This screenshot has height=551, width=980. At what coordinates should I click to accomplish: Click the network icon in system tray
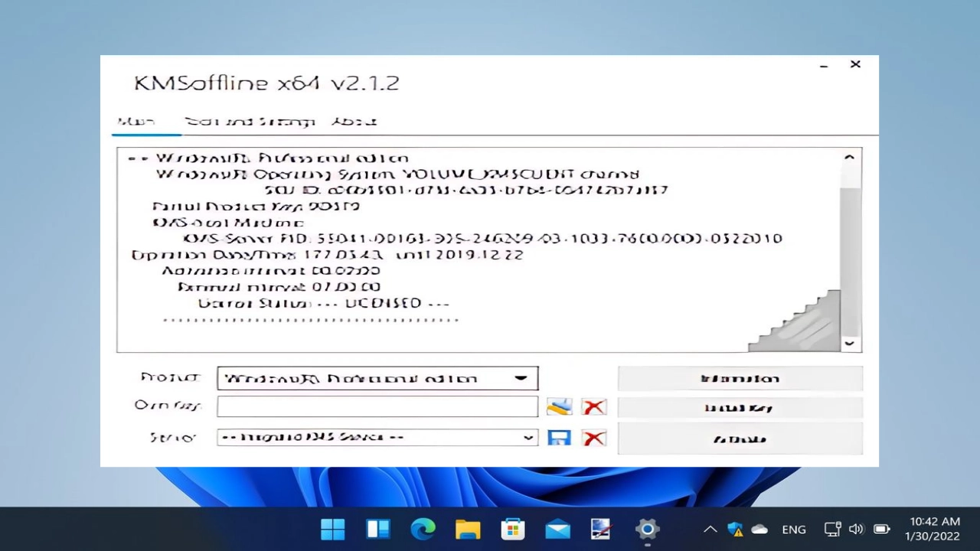(x=832, y=529)
